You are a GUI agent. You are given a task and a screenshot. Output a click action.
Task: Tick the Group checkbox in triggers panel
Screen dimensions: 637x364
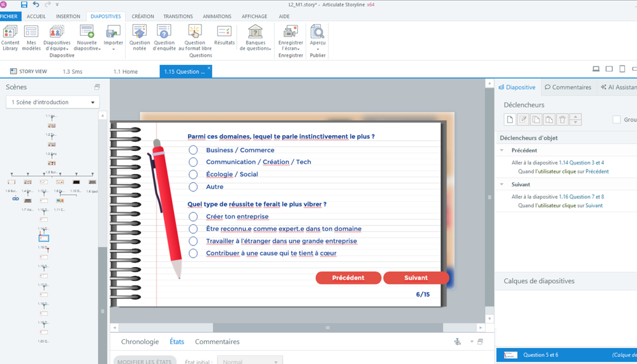(616, 120)
